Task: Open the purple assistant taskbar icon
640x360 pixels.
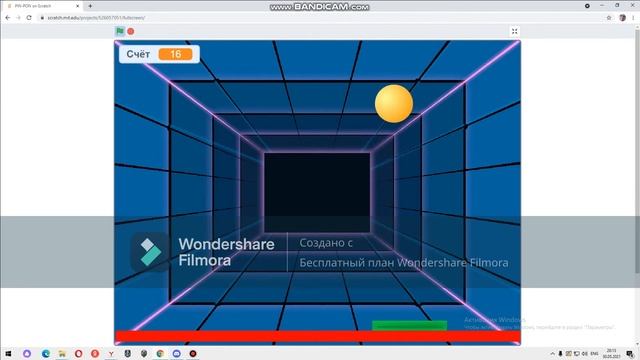Action: click(x=27, y=353)
